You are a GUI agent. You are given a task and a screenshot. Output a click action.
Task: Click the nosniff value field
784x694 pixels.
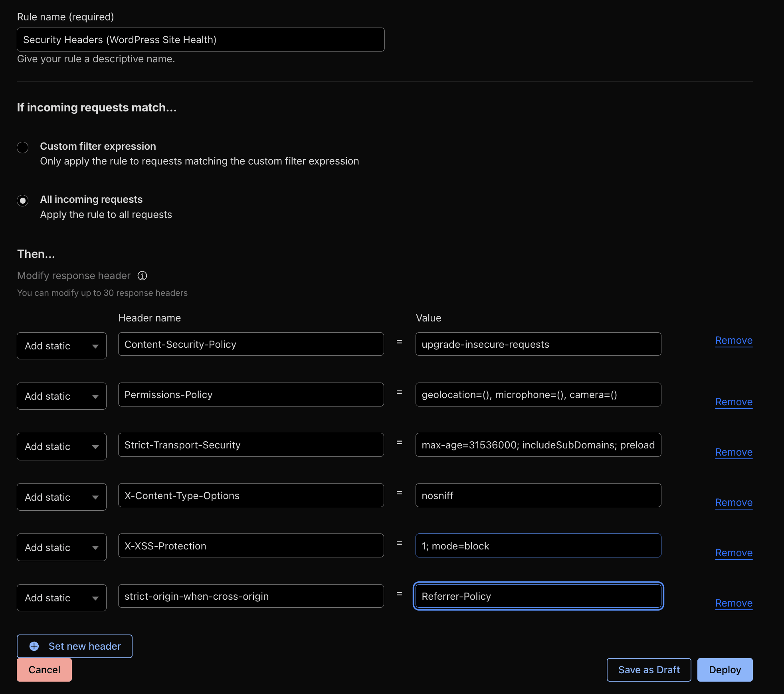pyautogui.click(x=538, y=495)
